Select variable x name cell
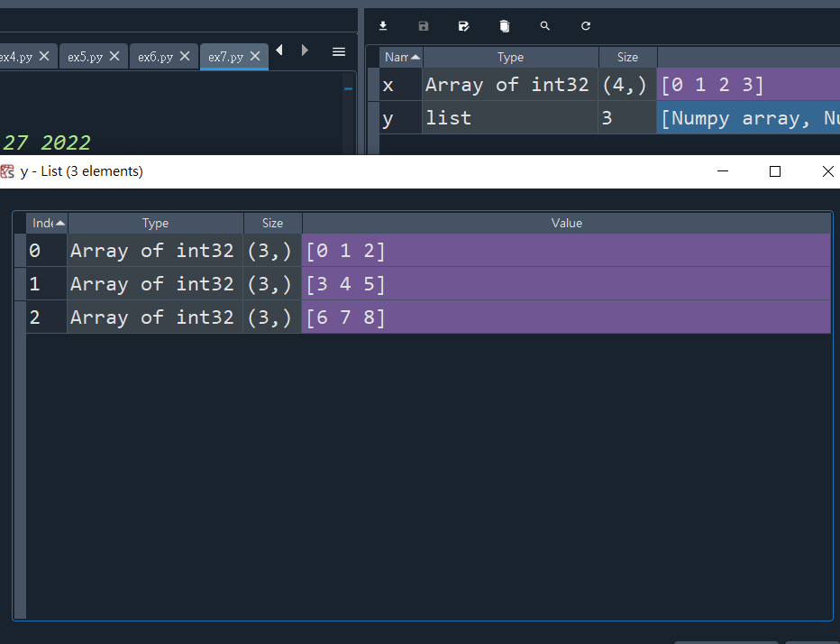Screen dimensions: 840x644 click(x=401, y=84)
